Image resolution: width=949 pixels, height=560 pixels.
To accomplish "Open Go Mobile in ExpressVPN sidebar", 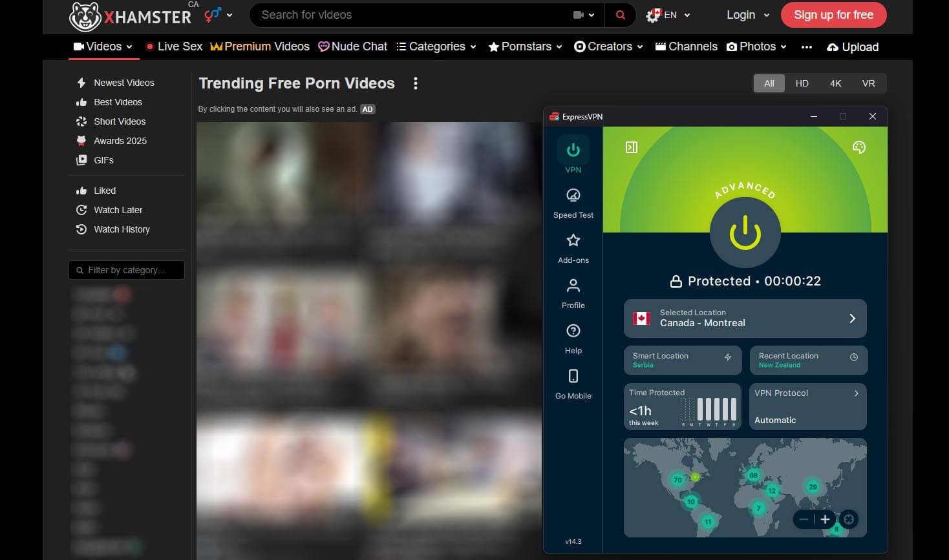I will click(573, 384).
